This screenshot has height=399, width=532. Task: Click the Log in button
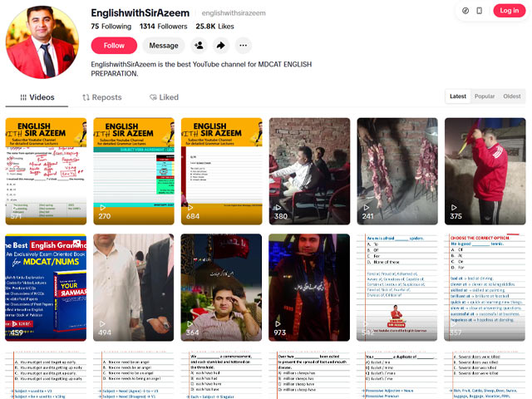pyautogui.click(x=508, y=10)
